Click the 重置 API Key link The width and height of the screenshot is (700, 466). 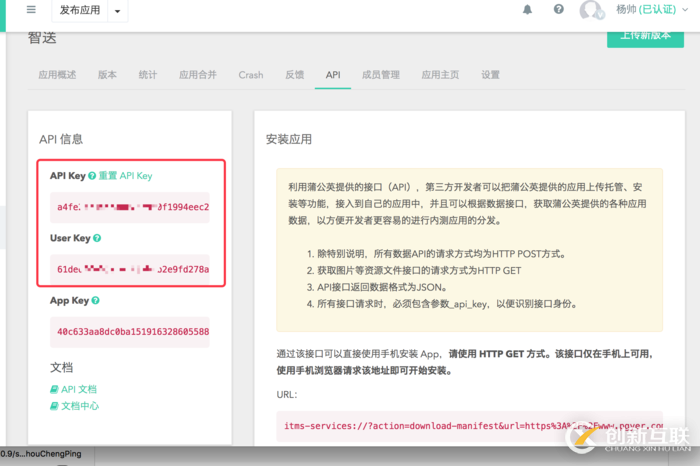point(126,176)
